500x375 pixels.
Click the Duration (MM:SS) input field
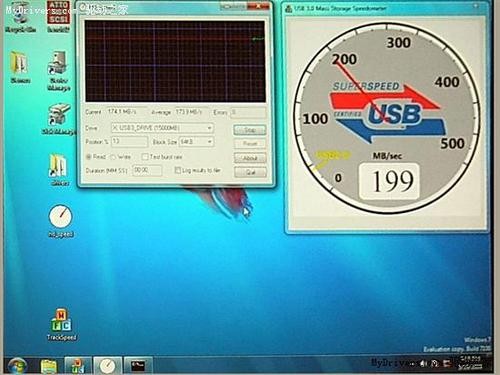147,170
